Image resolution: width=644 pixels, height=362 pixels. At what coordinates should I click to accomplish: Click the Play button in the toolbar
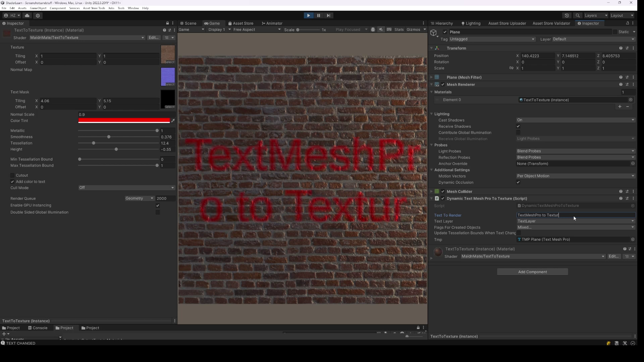pyautogui.click(x=308, y=15)
